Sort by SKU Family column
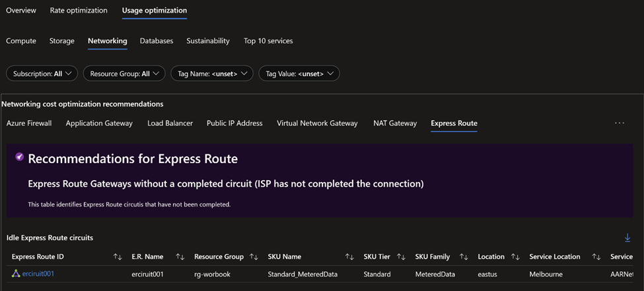Screen dimensions: 644x291 coord(464,257)
